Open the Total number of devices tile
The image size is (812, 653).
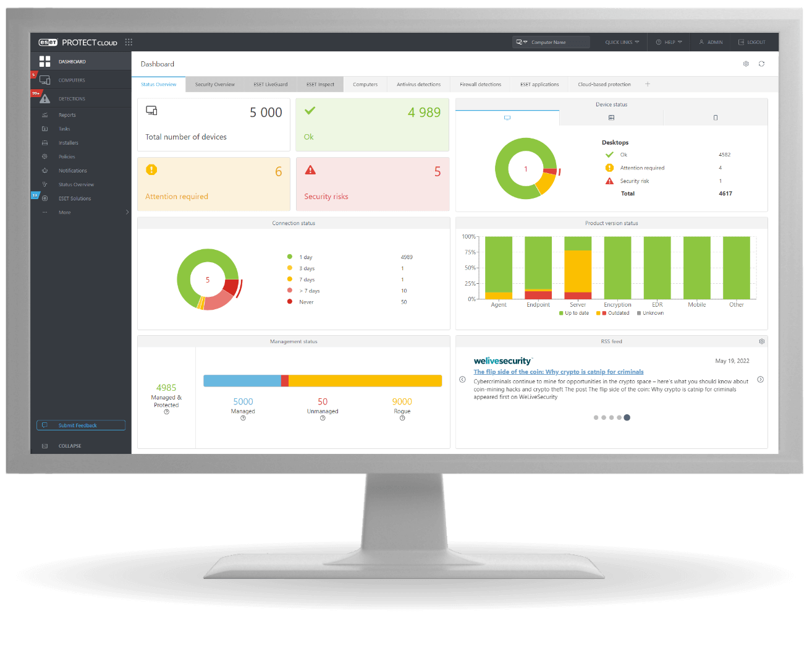(x=214, y=125)
